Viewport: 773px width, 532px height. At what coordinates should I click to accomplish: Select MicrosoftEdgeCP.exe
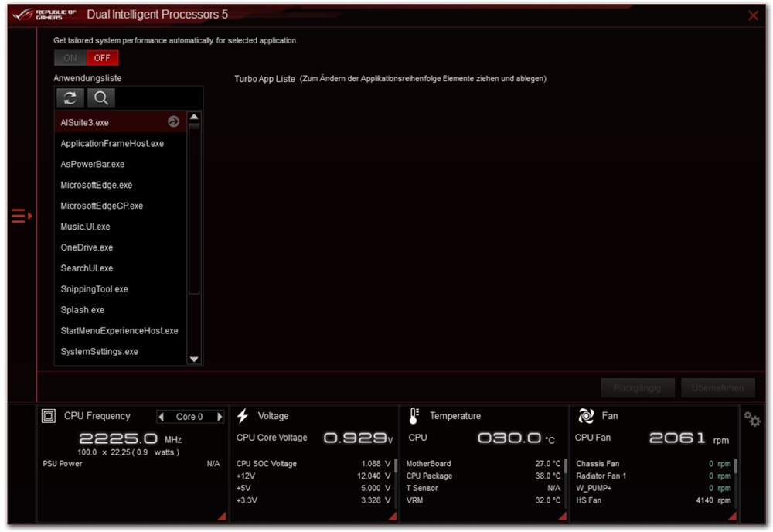click(x=121, y=206)
